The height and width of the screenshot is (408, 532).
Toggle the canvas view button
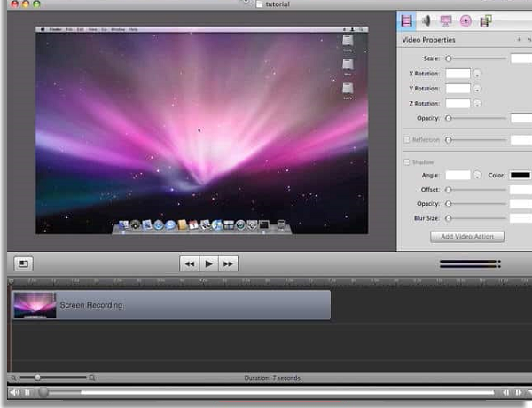(22, 263)
